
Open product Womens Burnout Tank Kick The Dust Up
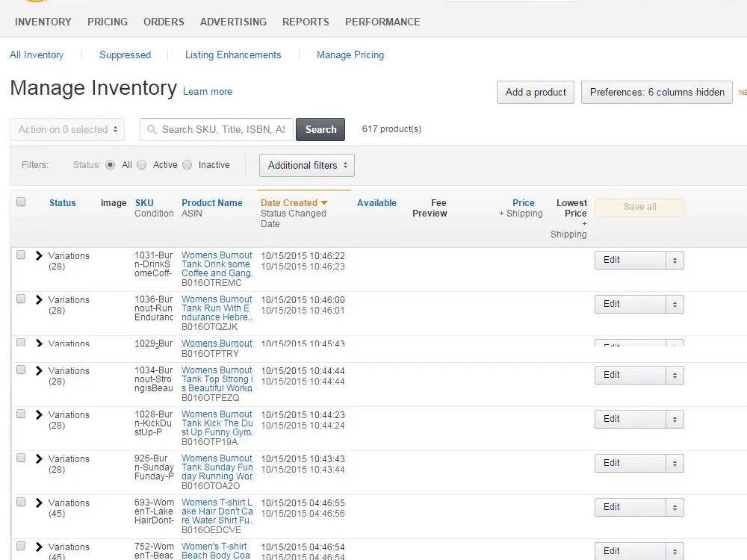[217, 423]
